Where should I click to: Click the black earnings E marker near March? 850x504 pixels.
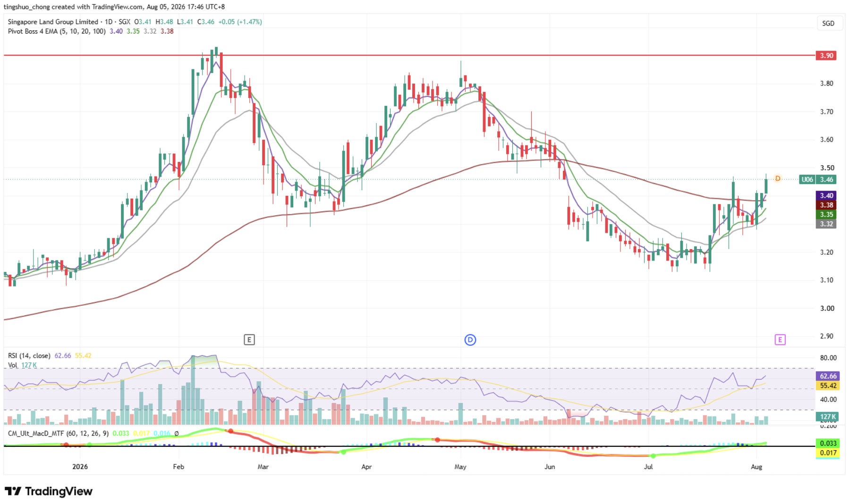tap(249, 339)
